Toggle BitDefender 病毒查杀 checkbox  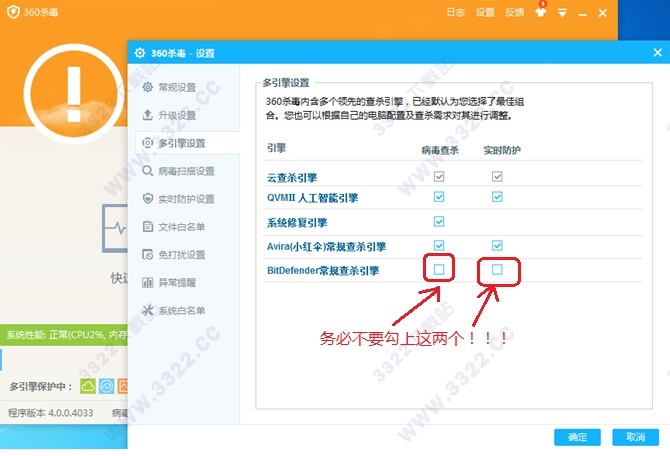tap(439, 269)
